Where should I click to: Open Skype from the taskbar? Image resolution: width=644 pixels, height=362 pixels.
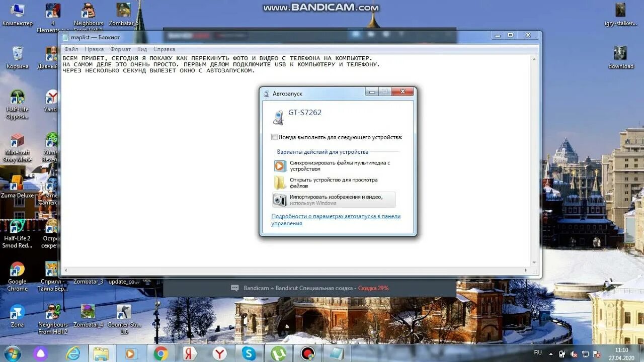(x=249, y=353)
